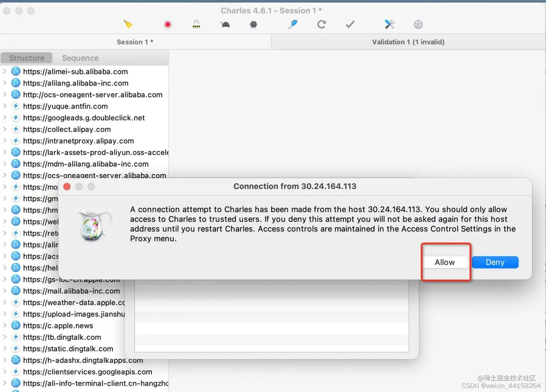
Task: Click lightning icon of weather-data.apple host
Action: [16, 302]
